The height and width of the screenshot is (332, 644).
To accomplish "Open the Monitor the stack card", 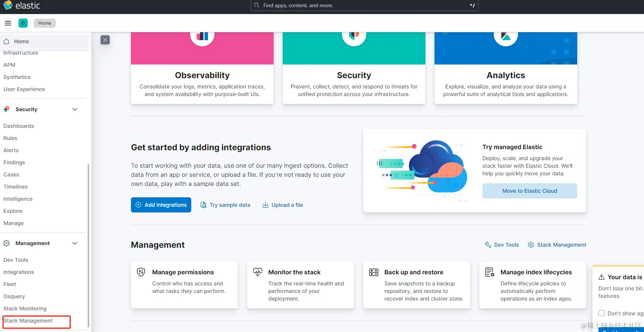I will point(301,285).
